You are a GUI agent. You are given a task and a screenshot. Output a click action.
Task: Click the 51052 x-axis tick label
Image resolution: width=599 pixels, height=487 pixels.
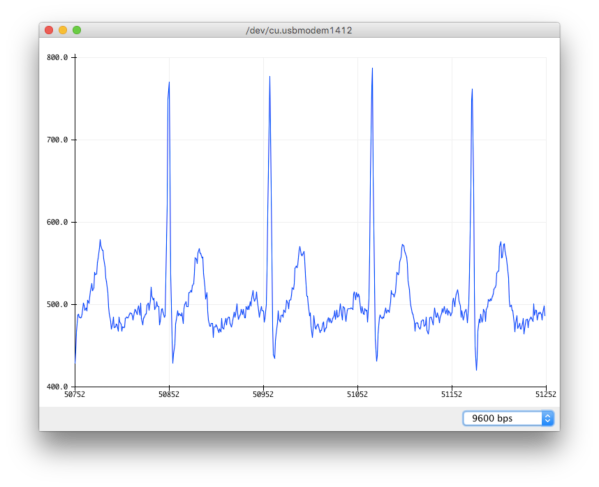[358, 395]
